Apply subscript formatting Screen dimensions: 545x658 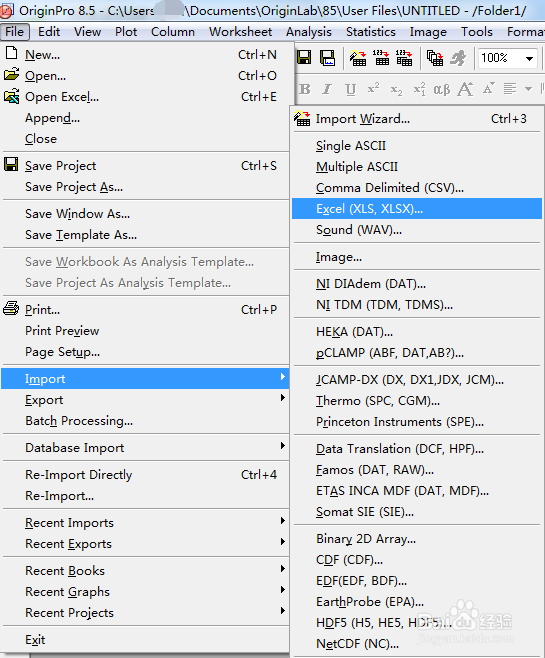click(x=396, y=90)
